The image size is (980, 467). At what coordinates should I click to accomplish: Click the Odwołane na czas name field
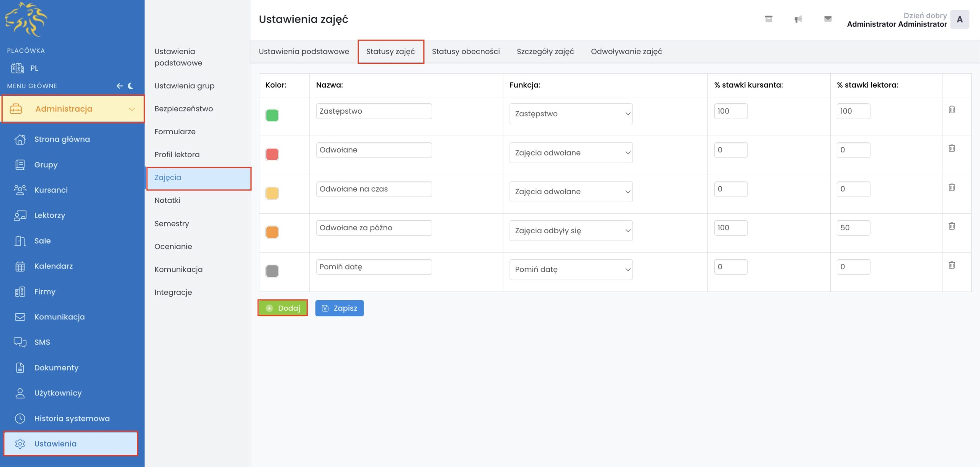click(x=374, y=189)
